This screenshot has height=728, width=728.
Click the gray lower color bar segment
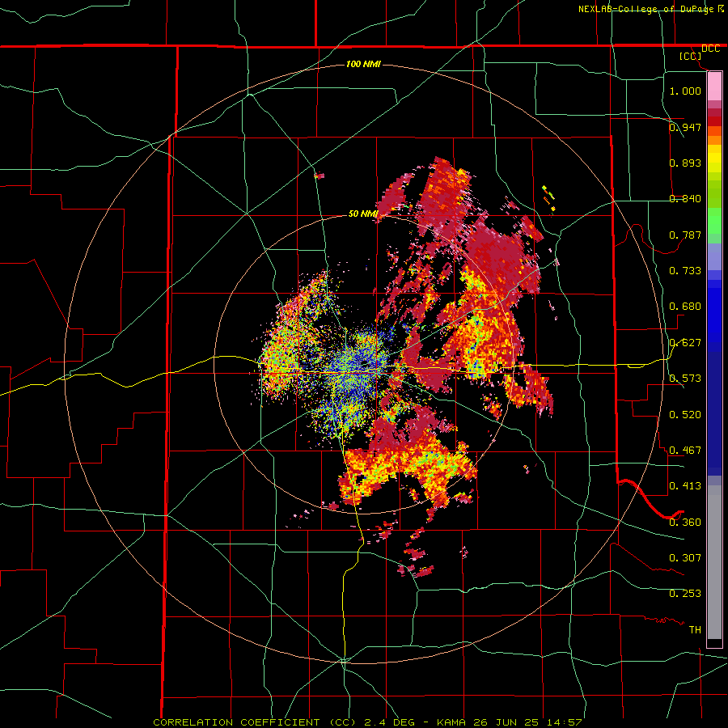pos(714,562)
